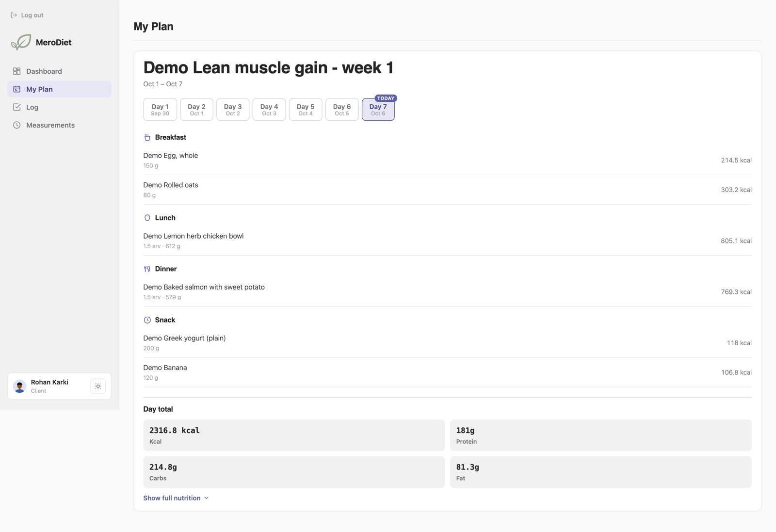
Task: Click the Log out link
Action: 27,15
